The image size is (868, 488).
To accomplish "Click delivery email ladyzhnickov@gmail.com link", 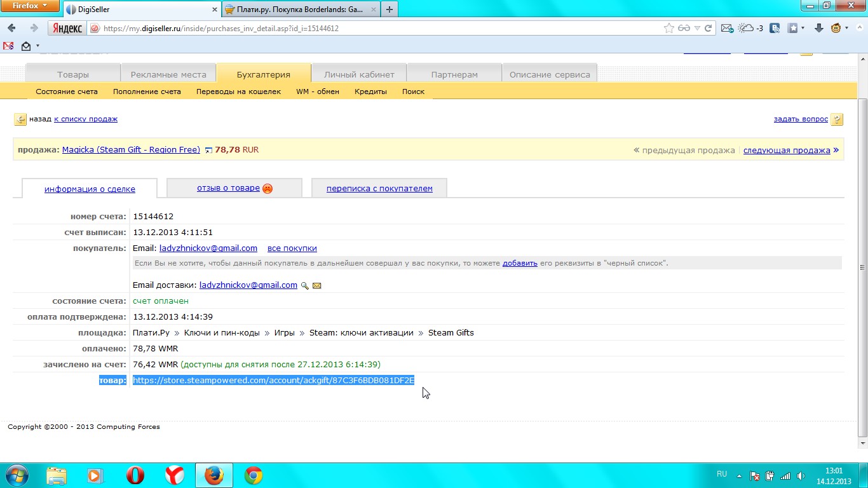I will coord(248,285).
